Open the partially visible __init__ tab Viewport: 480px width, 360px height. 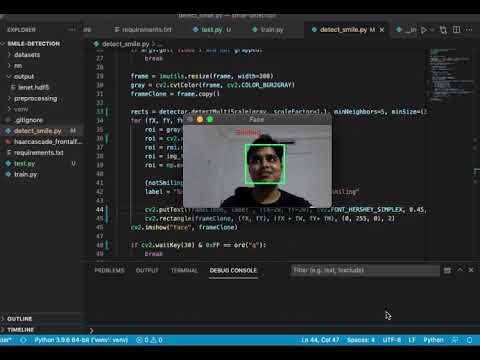tap(406, 30)
